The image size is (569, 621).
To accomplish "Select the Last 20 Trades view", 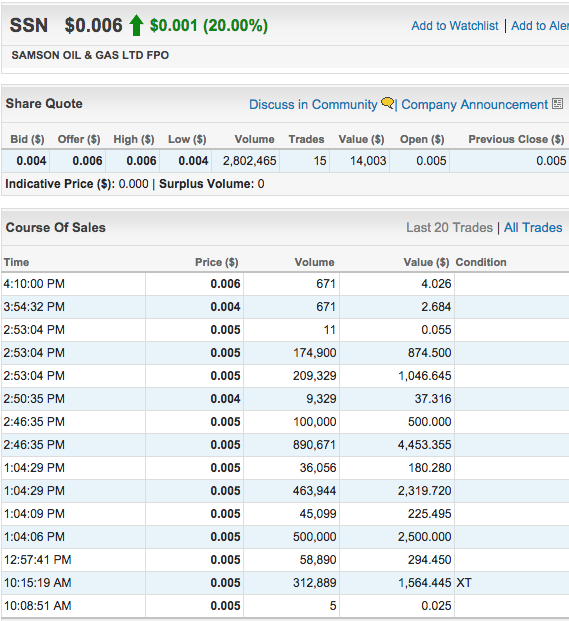I will tap(449, 228).
